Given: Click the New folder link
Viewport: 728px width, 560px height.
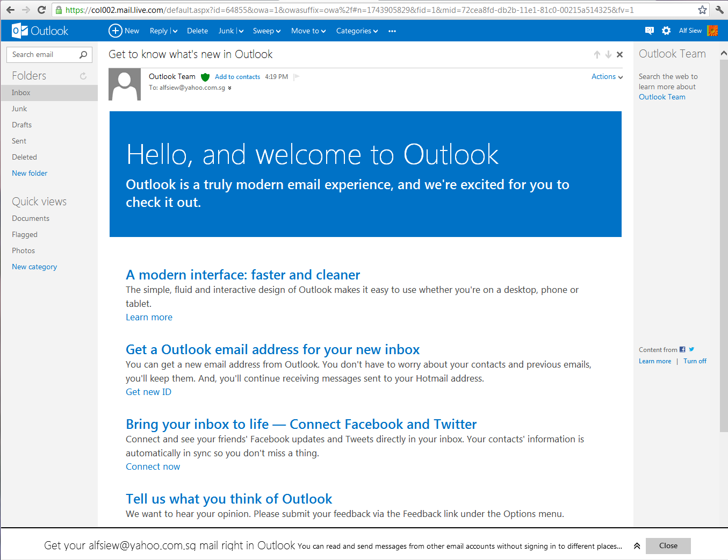Looking at the screenshot, I should click(x=30, y=173).
